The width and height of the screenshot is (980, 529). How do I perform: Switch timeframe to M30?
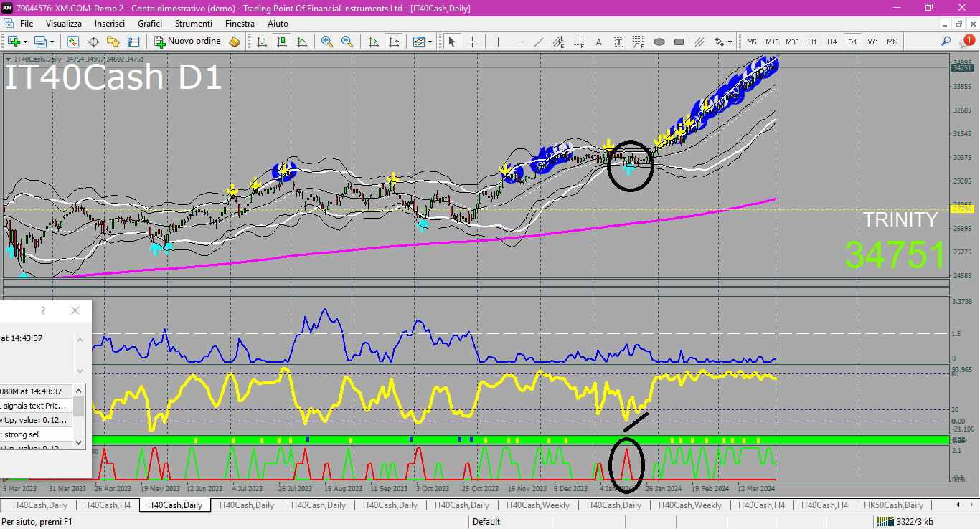(792, 42)
